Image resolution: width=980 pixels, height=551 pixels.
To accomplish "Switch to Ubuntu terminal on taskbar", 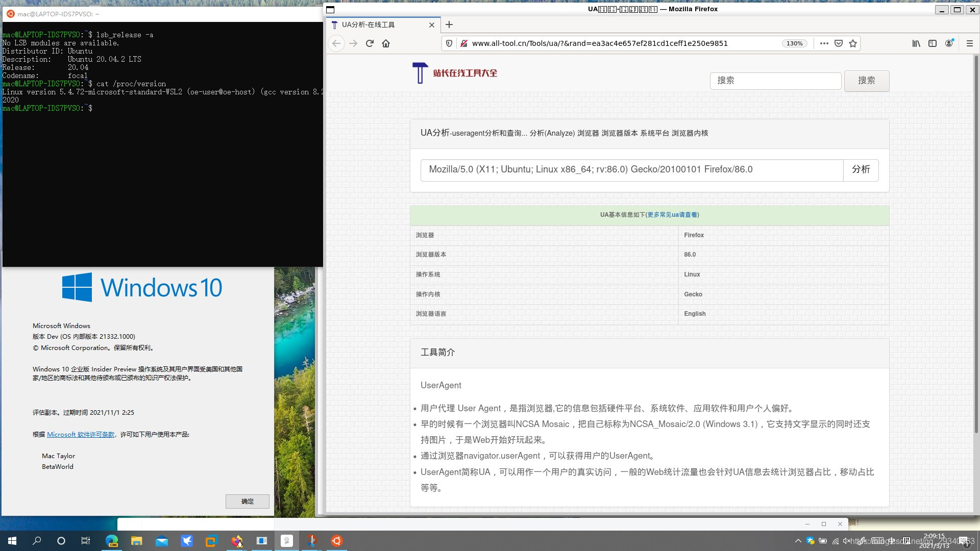I will 337,541.
